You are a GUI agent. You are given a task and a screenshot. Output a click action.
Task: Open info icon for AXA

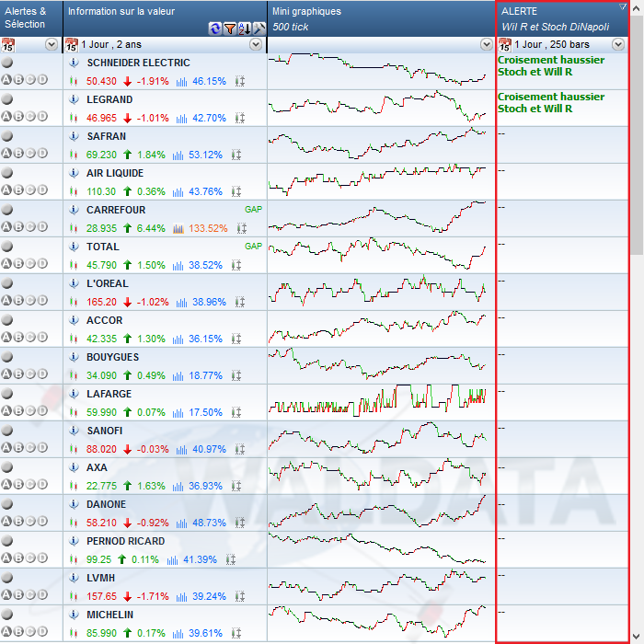point(74,467)
